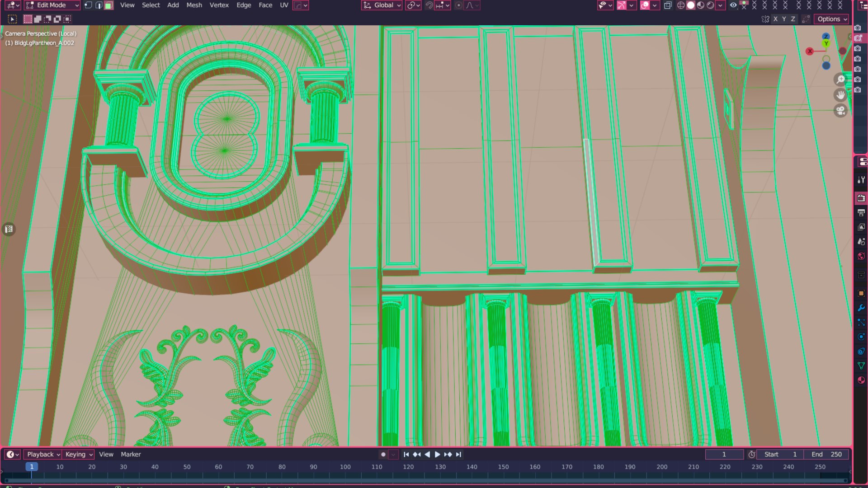Open the shading options dropdown
Screen dimensions: 868x488
coord(720,5)
